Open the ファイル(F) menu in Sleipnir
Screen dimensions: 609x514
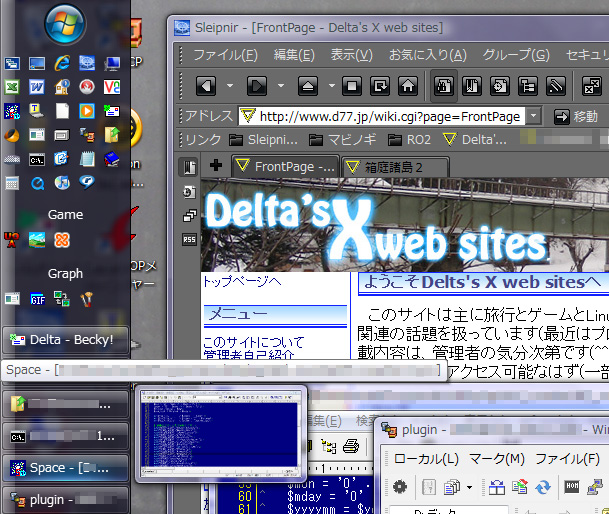pos(224,55)
